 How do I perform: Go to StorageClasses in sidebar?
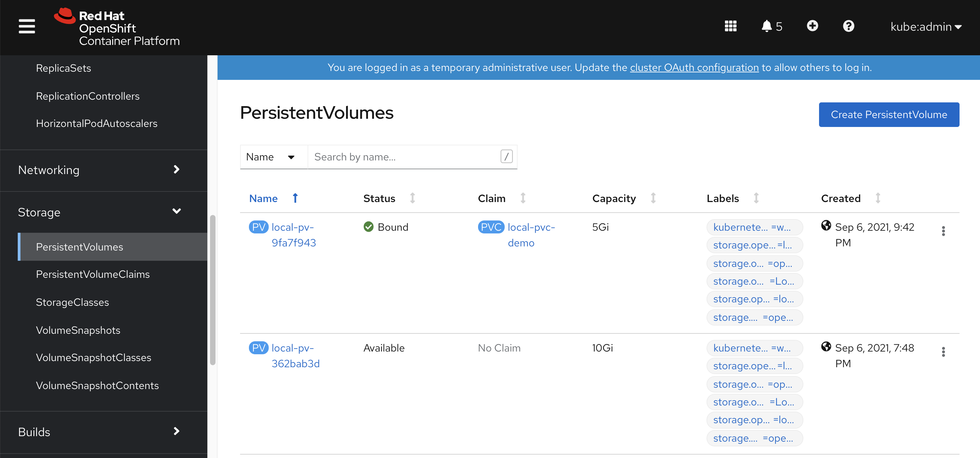(72, 302)
